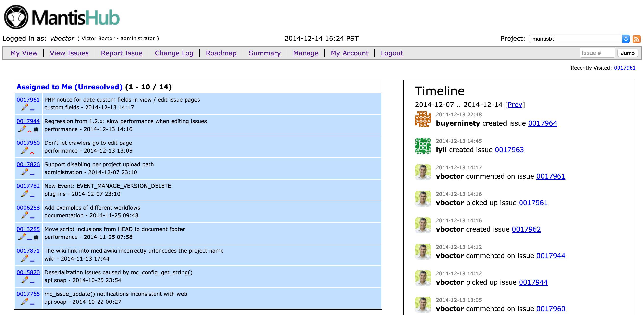Open timeline issue 0017963 created by lyli
The width and height of the screenshot is (644, 315).
(x=509, y=150)
